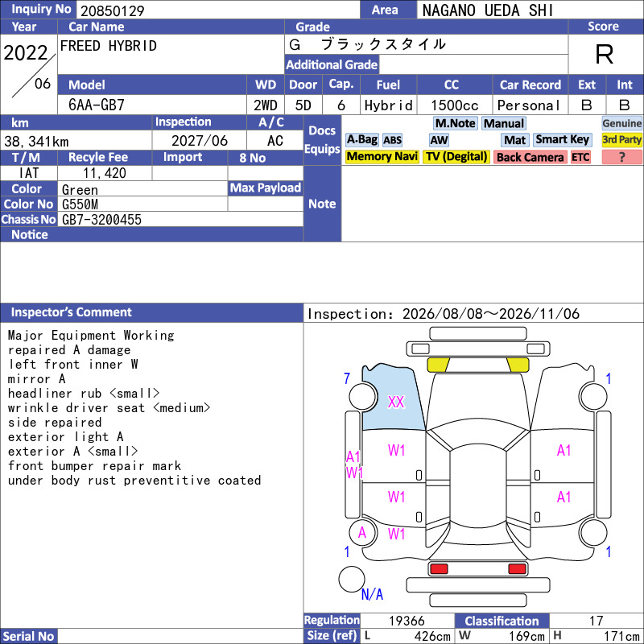Viewport: 644px width, 644px height.
Task: Click the right red tail light
Action: coord(517,569)
